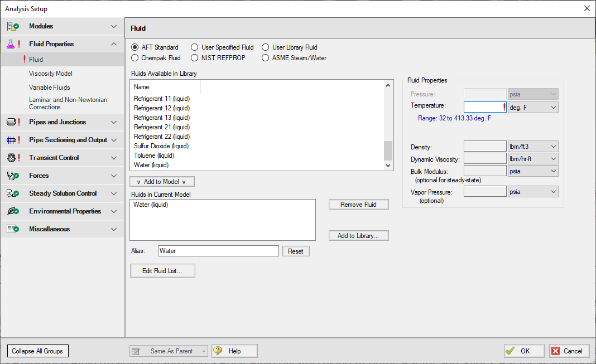Go to Variable Fluids item
Viewport: 596px width, 364px height.
coord(50,88)
